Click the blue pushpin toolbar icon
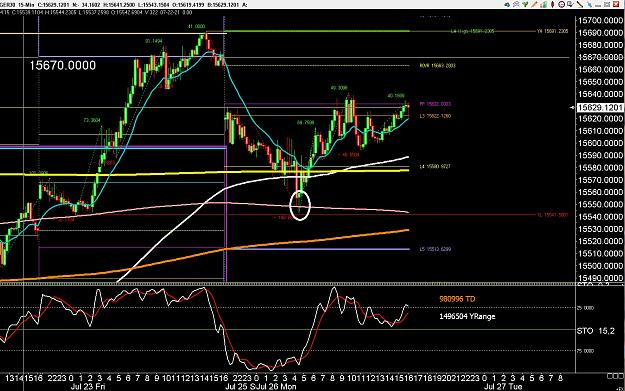 (x=589, y=4)
